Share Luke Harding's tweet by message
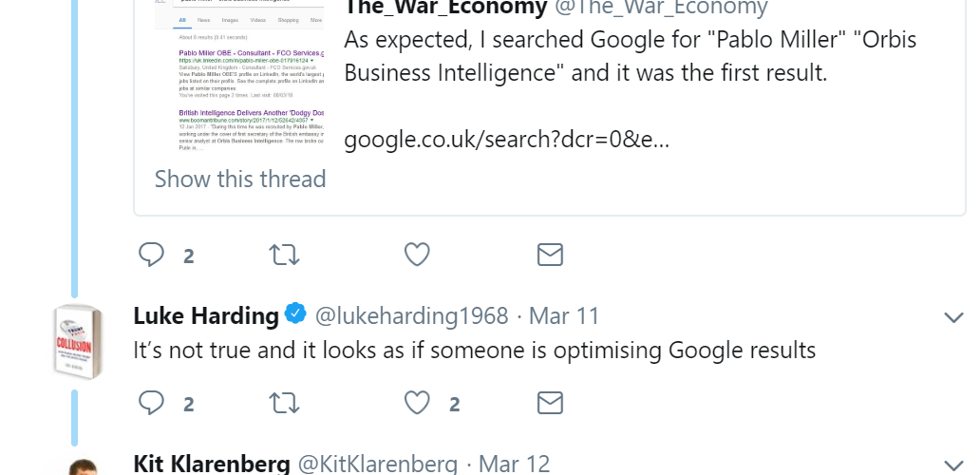 click(550, 404)
